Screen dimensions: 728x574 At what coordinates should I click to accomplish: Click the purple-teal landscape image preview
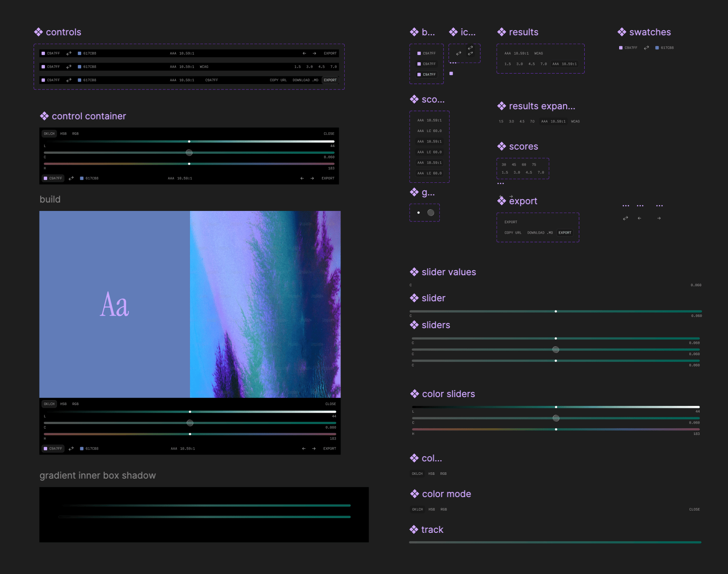pyautogui.click(x=265, y=304)
